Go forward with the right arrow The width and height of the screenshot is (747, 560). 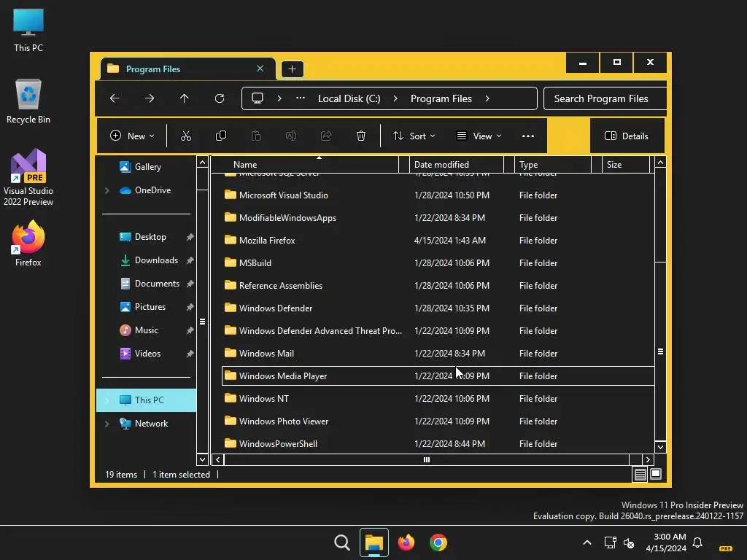tap(150, 98)
